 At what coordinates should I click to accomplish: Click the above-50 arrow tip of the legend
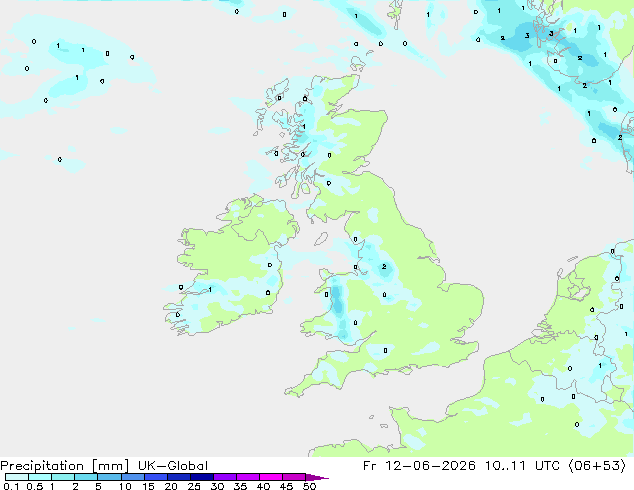pos(317,477)
